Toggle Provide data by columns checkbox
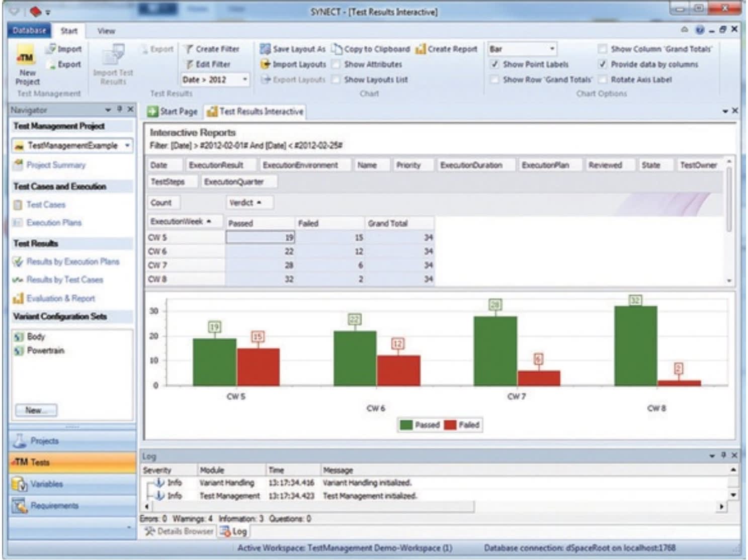This screenshot has height=560, width=748. 602,64
